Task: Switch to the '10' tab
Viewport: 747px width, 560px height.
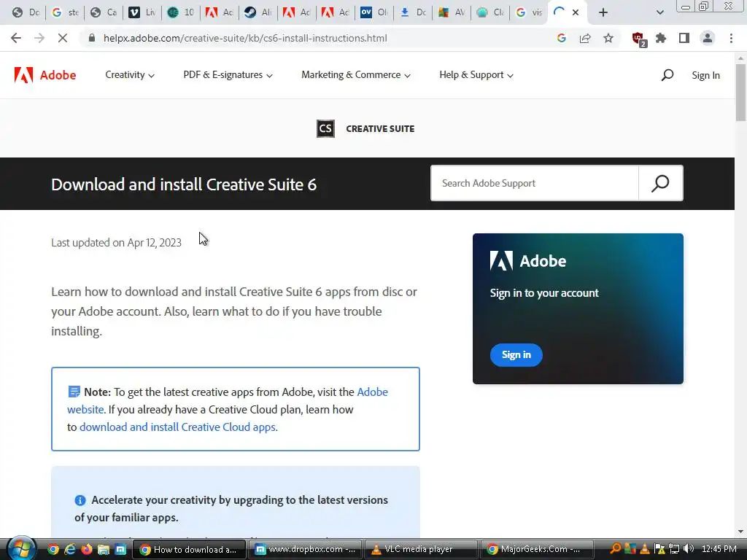Action: click(181, 12)
